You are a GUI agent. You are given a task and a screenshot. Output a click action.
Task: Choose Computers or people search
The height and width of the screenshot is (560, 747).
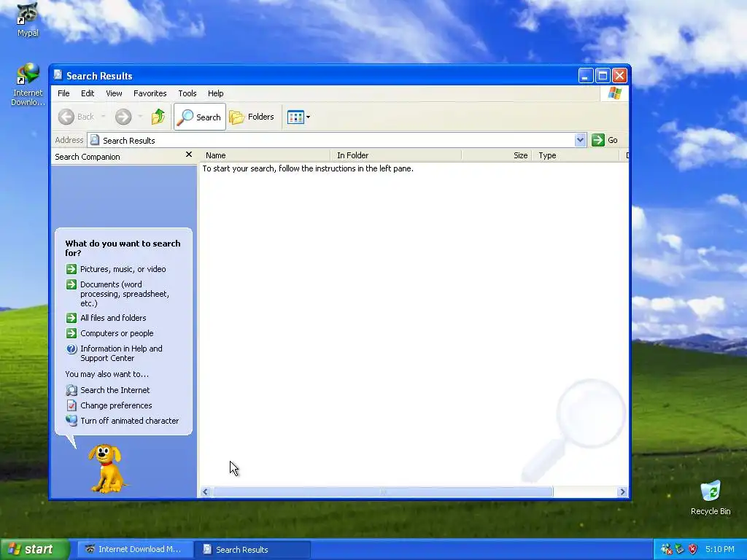click(117, 333)
